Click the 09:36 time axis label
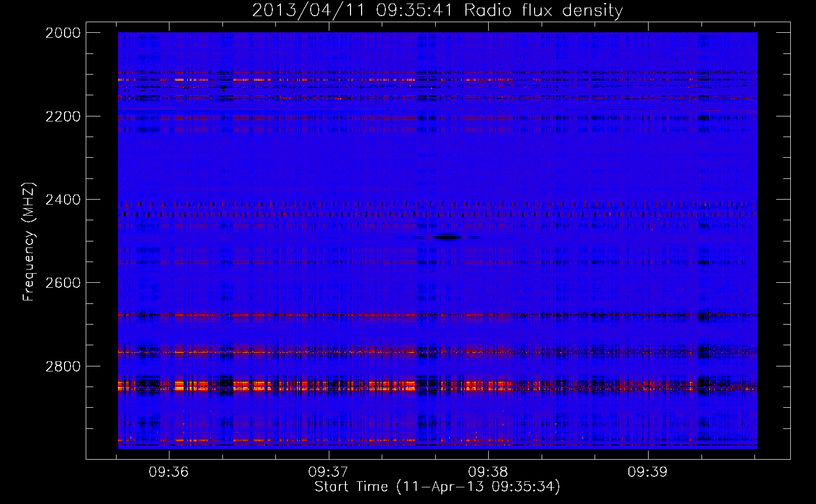Viewport: 816px width, 504px height. pos(168,472)
